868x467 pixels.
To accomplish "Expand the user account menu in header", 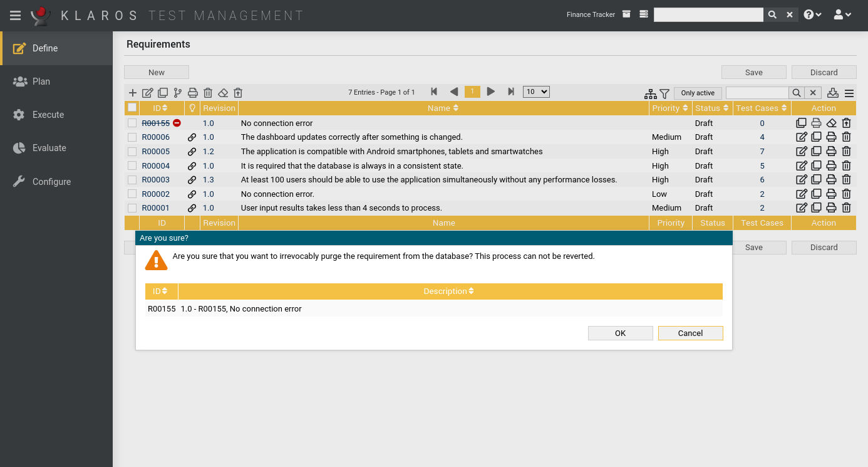I will pyautogui.click(x=842, y=15).
